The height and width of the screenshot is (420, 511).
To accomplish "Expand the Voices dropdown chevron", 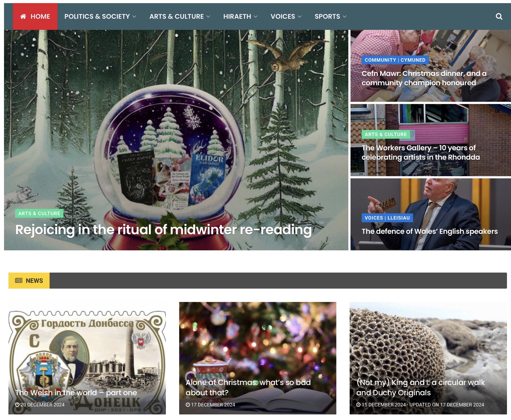I will 300,17.
